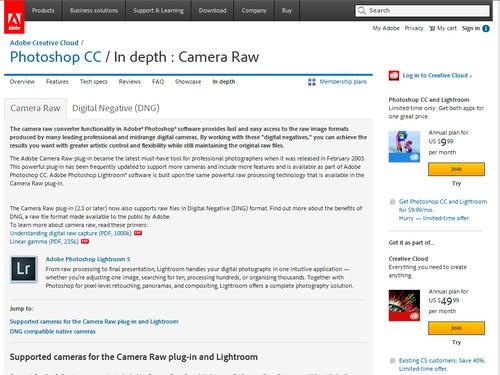Open the My Adobe link
This screenshot has height=375, width=500.
pyautogui.click(x=386, y=28)
